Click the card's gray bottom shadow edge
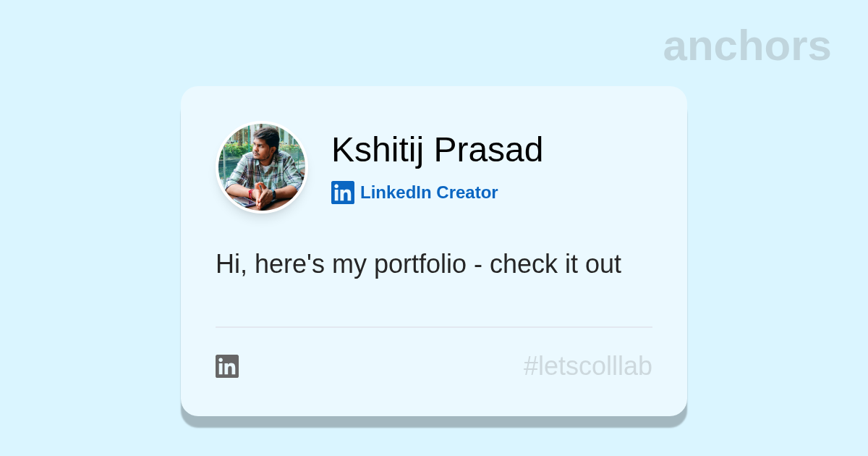The width and height of the screenshot is (868, 456). tap(434, 421)
